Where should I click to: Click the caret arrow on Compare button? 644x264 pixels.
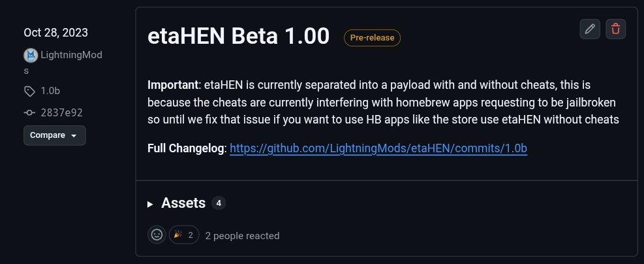pos(74,136)
